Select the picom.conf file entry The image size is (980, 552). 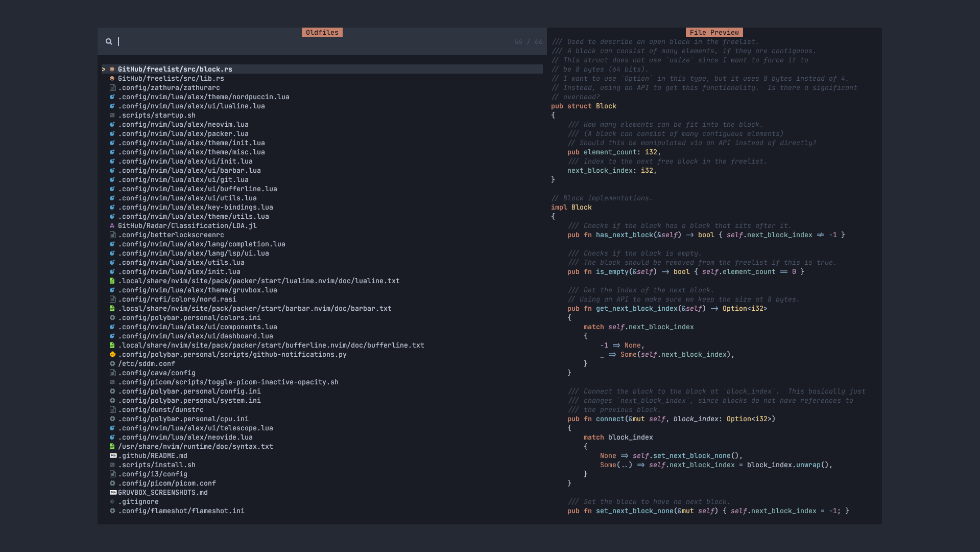pos(167,483)
